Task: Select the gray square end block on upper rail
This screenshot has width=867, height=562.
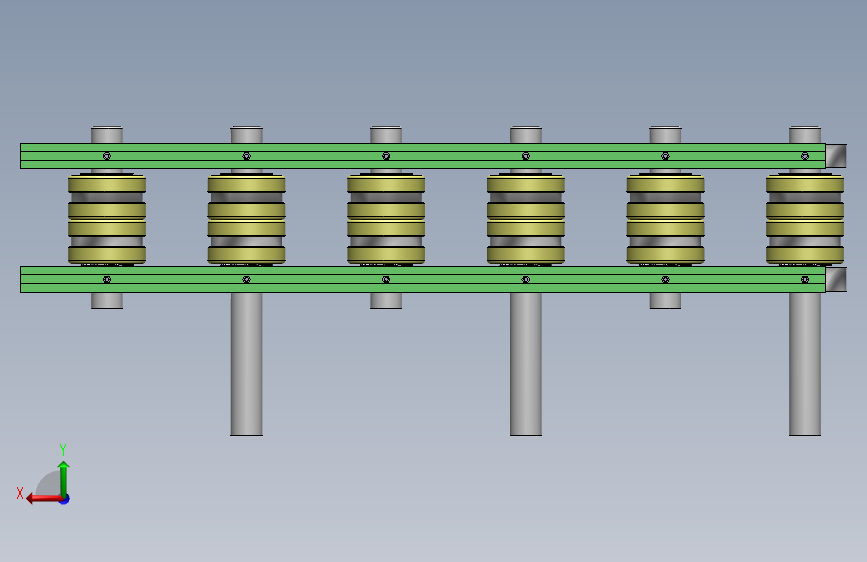Action: [x=836, y=155]
